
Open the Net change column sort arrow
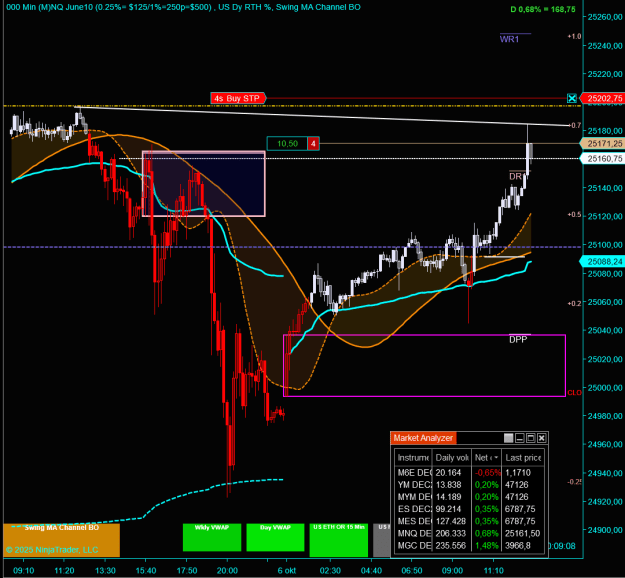tap(496, 458)
